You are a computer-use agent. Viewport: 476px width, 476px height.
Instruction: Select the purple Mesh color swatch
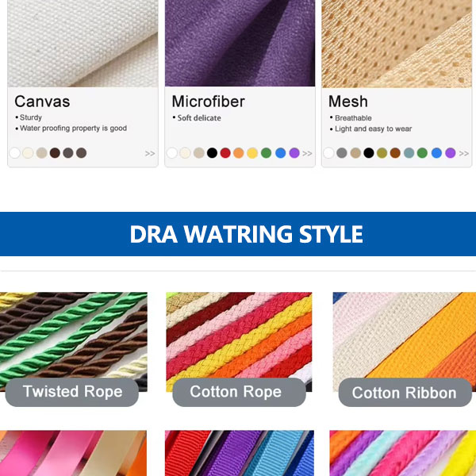tap(450, 152)
